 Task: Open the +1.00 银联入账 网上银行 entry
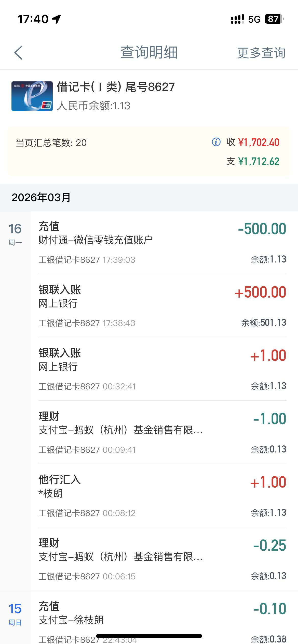click(162, 369)
